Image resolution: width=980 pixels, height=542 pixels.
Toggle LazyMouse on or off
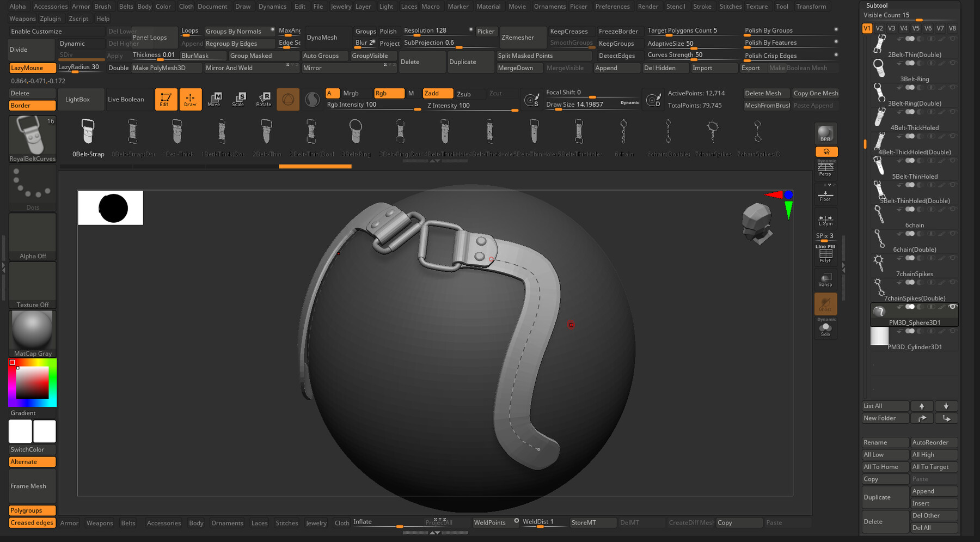33,68
